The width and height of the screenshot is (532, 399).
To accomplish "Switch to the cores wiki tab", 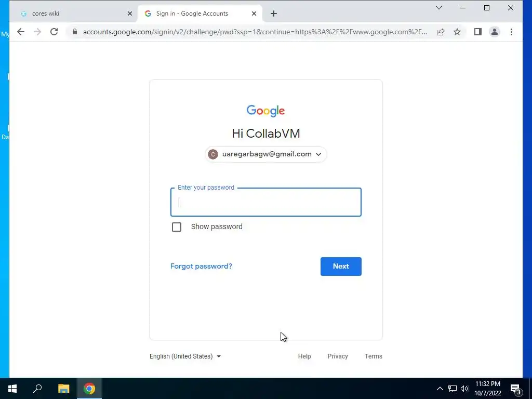I will (x=75, y=14).
